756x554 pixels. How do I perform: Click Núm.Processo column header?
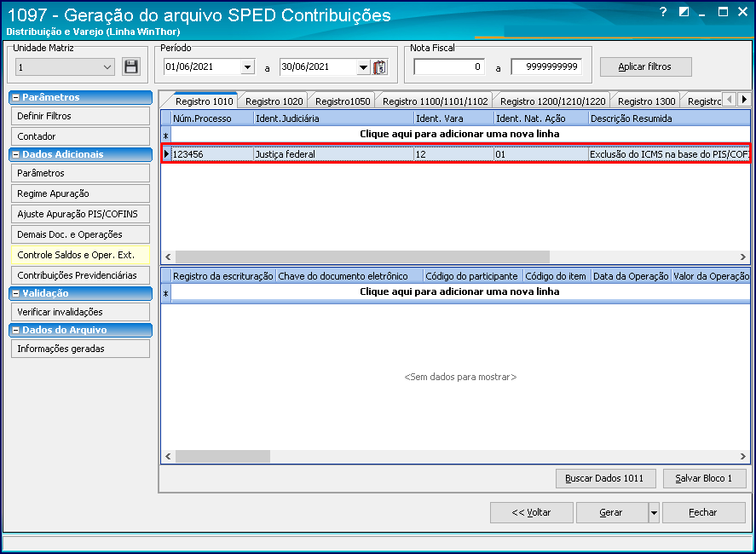[x=212, y=118]
